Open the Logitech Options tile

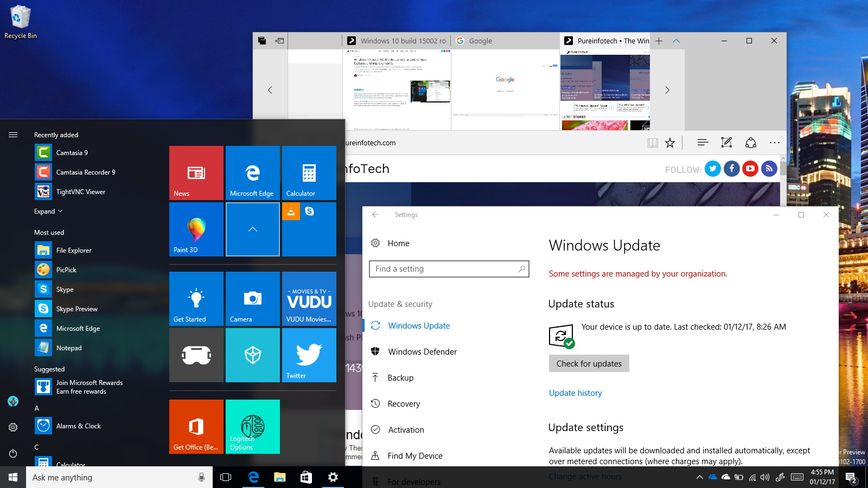point(253,427)
